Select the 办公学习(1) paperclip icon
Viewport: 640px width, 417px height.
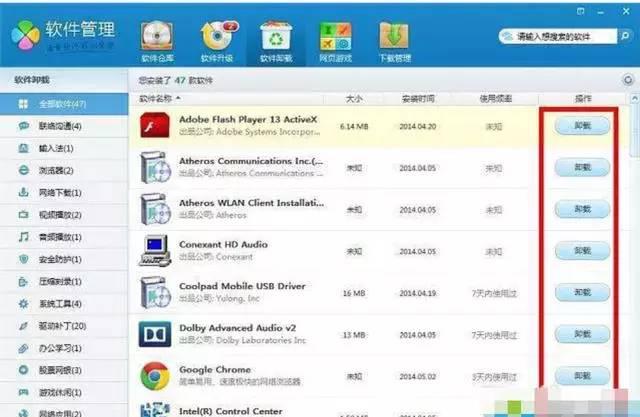point(24,348)
